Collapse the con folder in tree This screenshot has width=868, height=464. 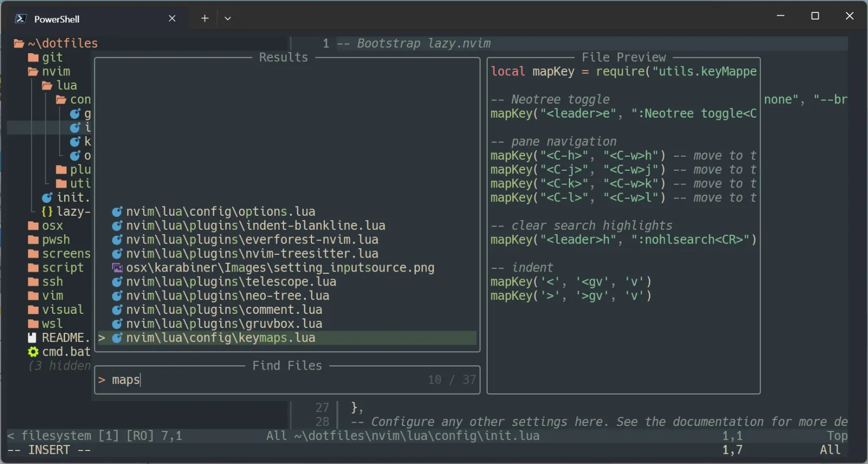click(73, 100)
